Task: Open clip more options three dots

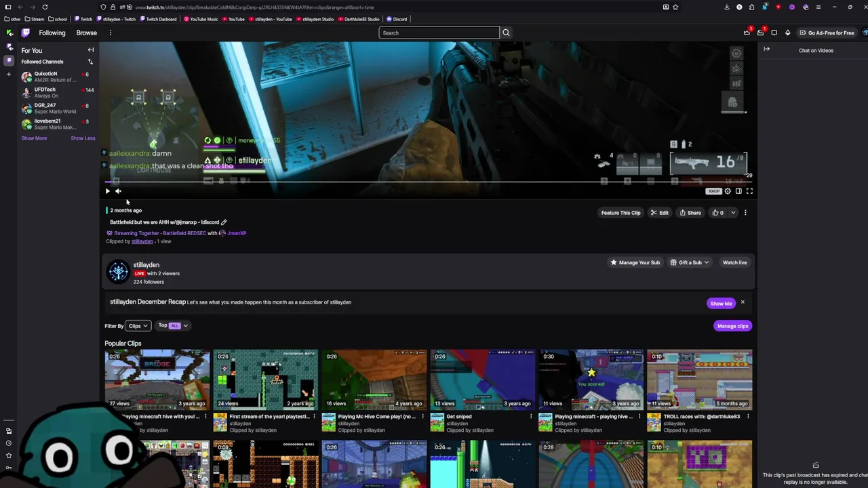Action: pyautogui.click(x=745, y=213)
